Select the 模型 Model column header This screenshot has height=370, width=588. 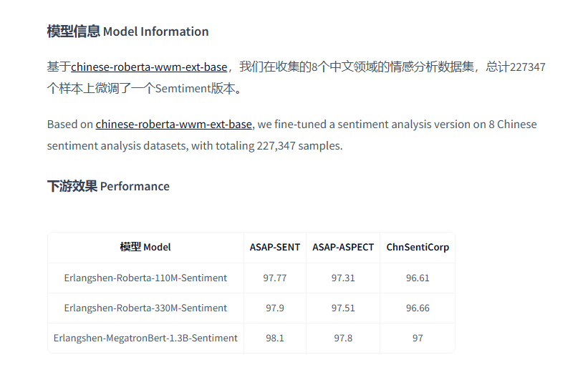[x=145, y=247]
